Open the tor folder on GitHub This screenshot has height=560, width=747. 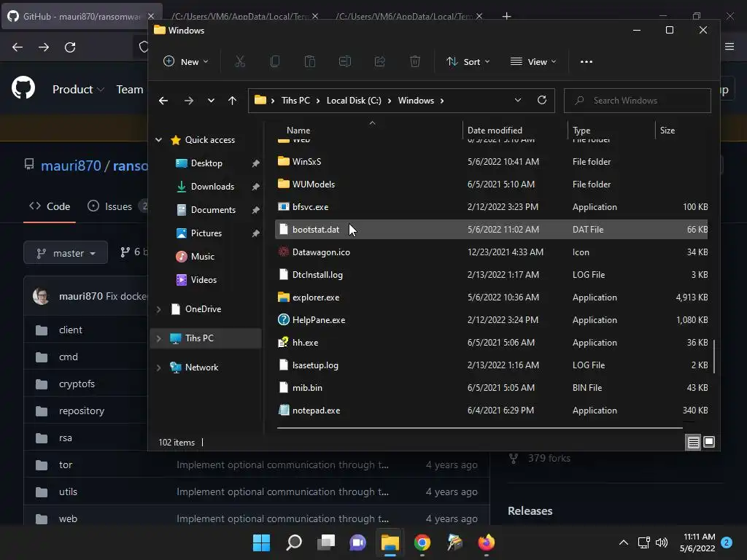click(66, 464)
